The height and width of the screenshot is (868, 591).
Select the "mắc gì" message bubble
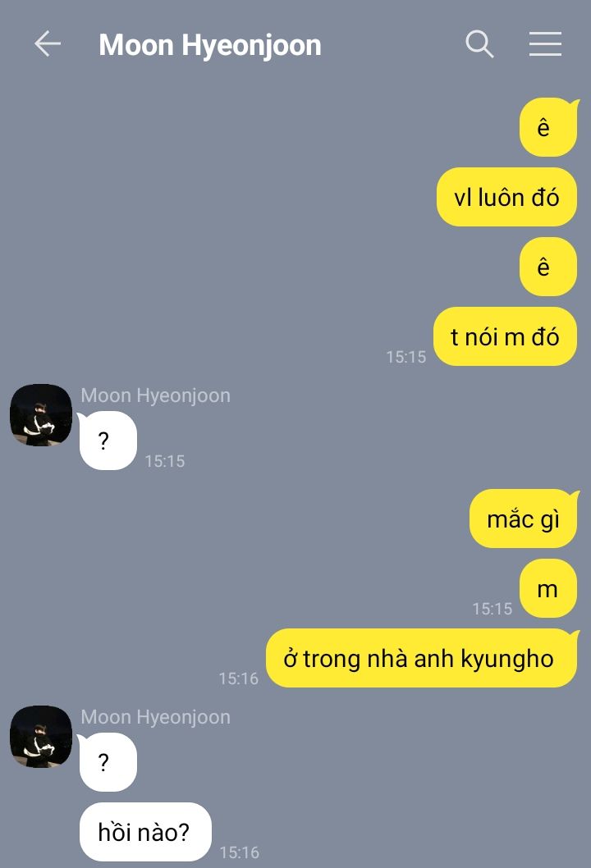[524, 519]
